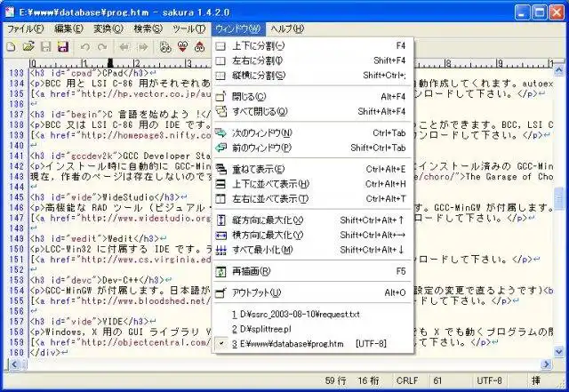Select 閉じる(C) Alt+F4 entry

[313, 97]
